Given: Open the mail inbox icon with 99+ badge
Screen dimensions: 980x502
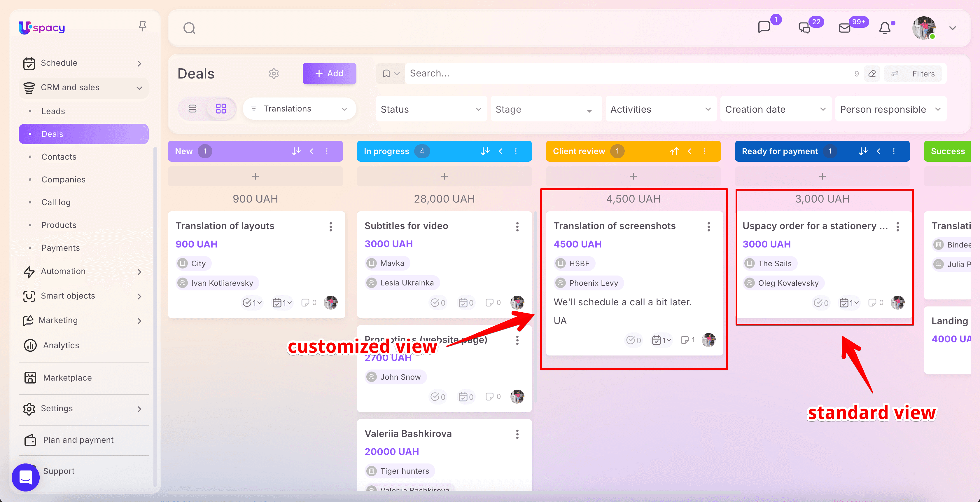Looking at the screenshot, I should click(x=845, y=28).
